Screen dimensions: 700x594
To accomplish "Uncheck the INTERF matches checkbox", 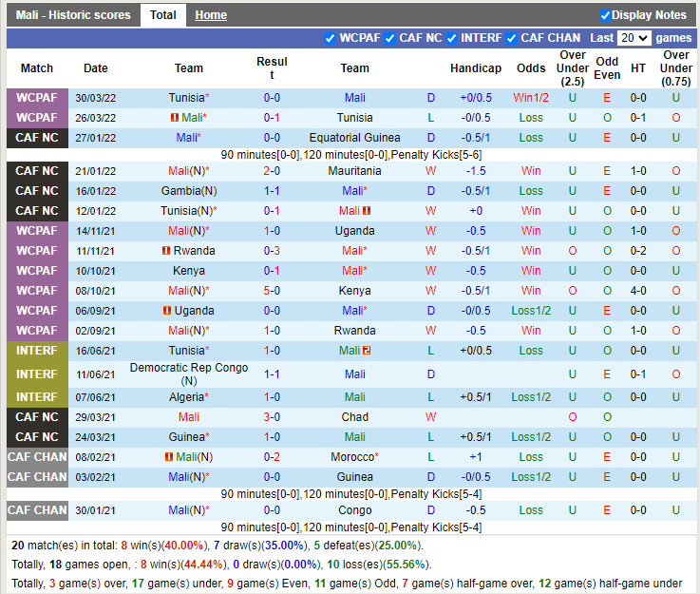I will click(453, 38).
